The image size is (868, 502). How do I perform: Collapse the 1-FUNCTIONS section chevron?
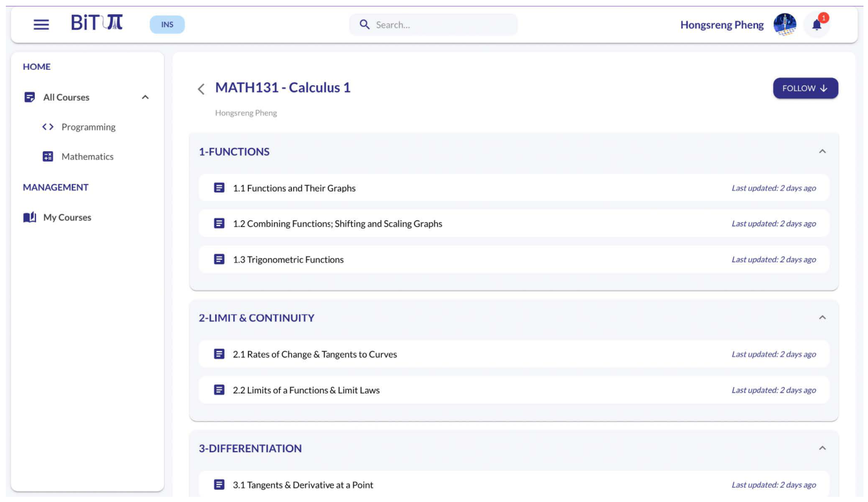point(822,151)
